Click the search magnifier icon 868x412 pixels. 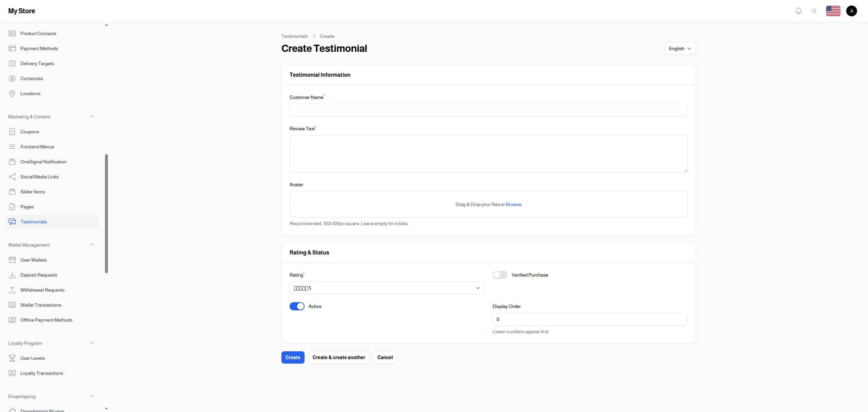click(814, 11)
